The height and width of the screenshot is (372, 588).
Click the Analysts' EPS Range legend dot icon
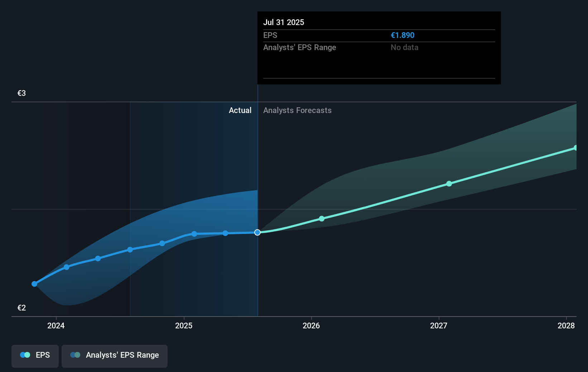pos(74,355)
